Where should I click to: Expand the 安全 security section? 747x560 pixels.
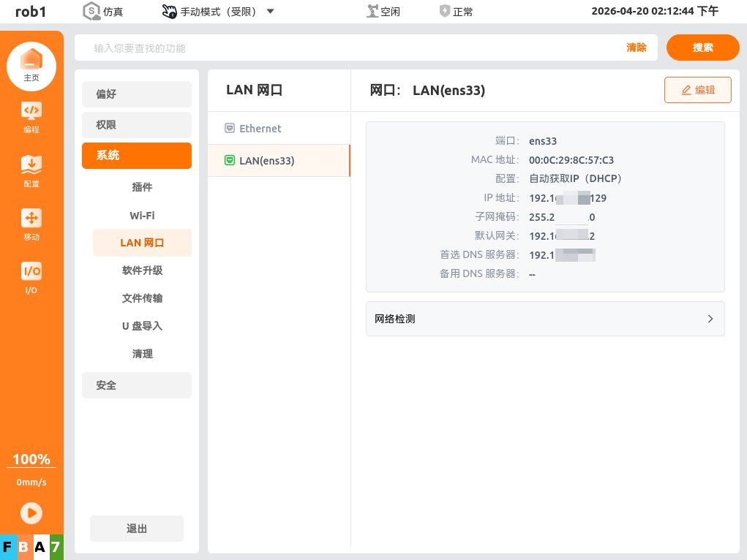137,385
